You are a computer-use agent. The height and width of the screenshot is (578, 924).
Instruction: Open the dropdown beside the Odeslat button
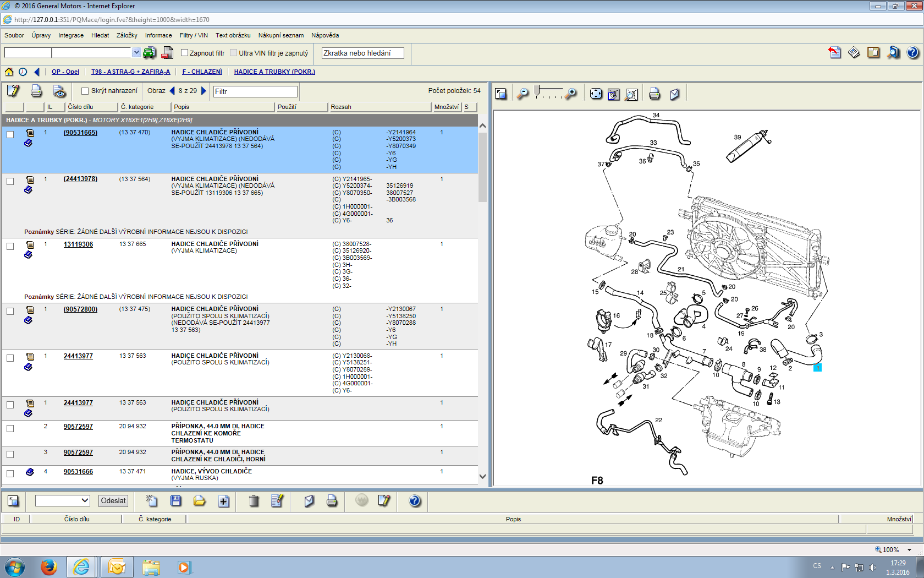tap(85, 500)
